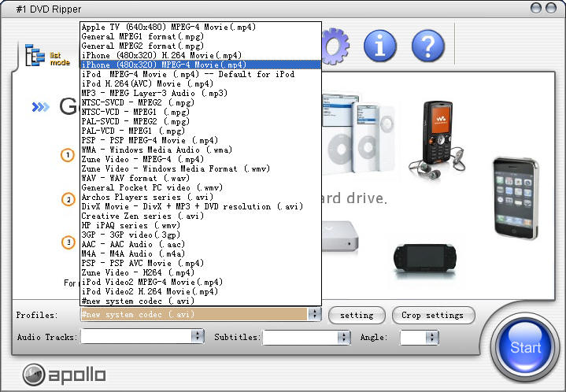Viewport: 566px width, 392px height.
Task: Choose Apple TV (640x480) MPEG-4 Movie profile
Action: pyautogui.click(x=200, y=27)
